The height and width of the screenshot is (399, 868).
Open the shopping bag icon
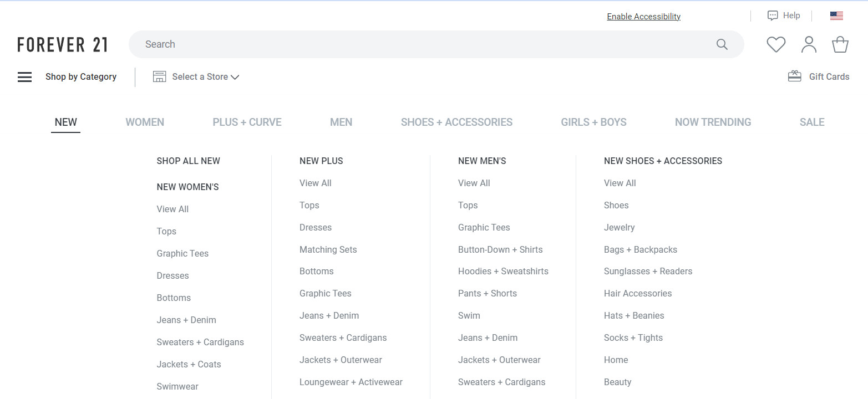click(x=840, y=44)
